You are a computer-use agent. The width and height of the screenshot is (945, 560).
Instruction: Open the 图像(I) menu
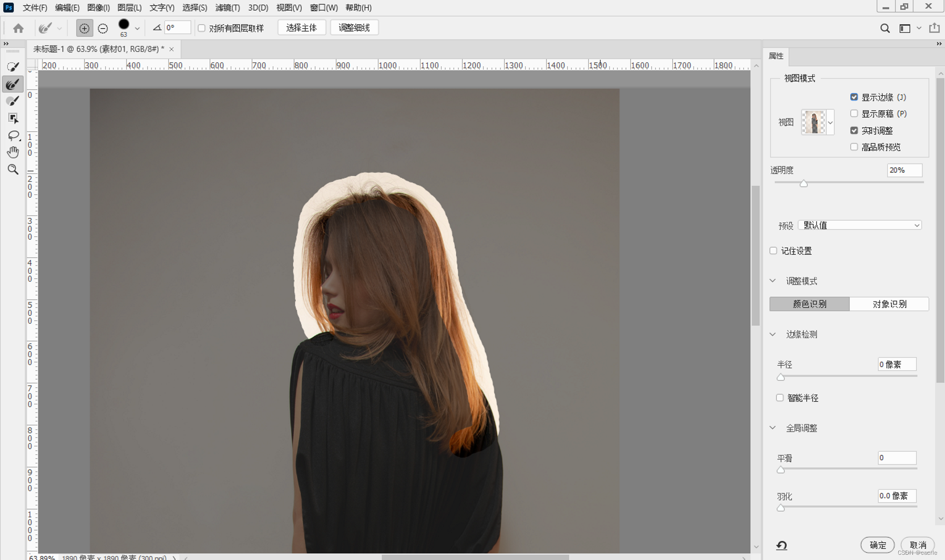[x=98, y=8]
